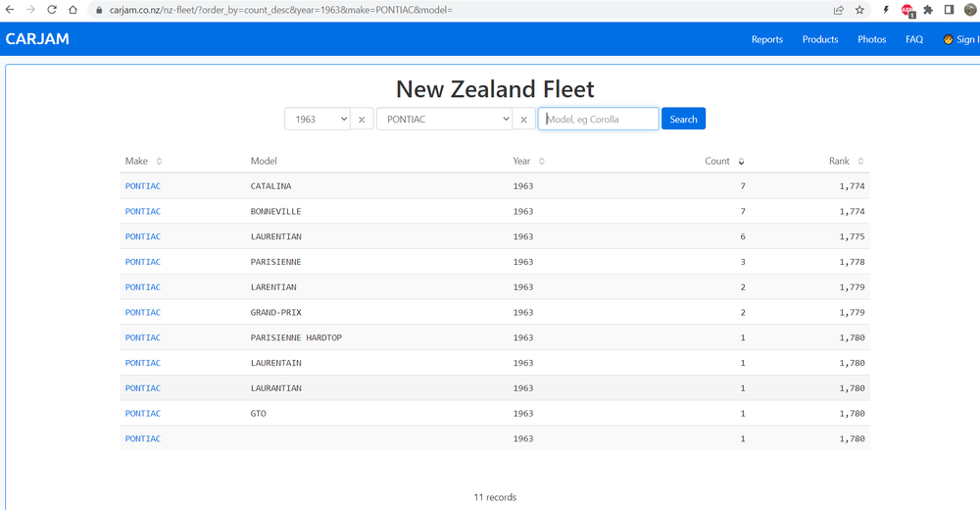
Task: Open the browser home page icon
Action: pos(73,10)
